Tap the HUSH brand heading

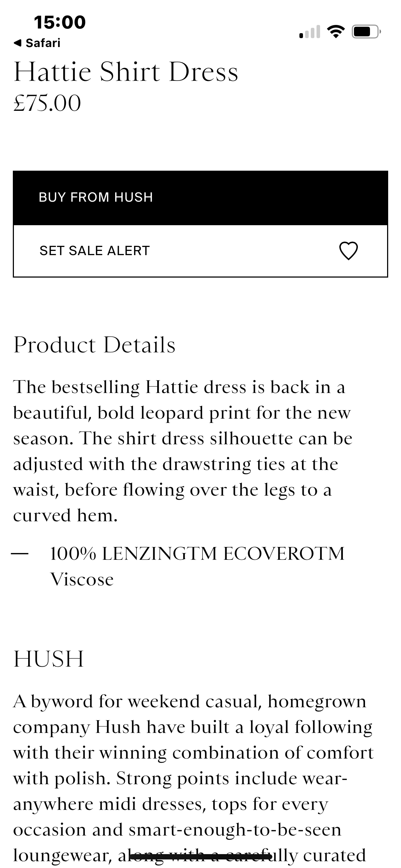49,658
